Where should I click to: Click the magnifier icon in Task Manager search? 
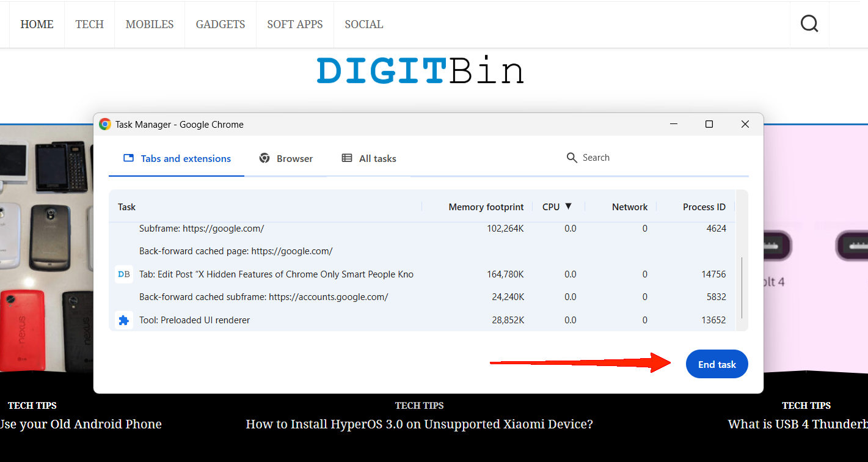pos(572,157)
